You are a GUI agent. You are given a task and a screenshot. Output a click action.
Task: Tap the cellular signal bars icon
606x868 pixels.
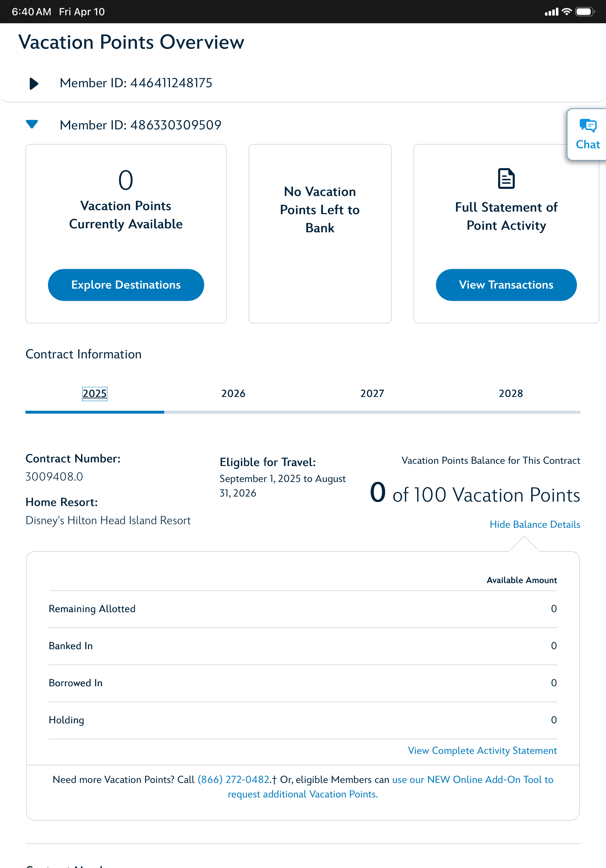[551, 12]
